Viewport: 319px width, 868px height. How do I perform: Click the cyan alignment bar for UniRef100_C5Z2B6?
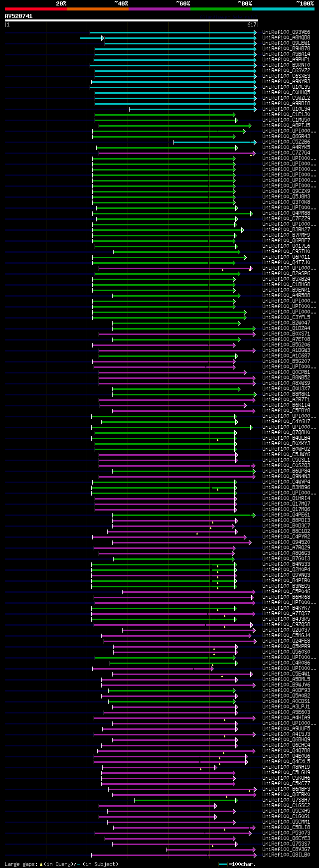[x=215, y=142]
